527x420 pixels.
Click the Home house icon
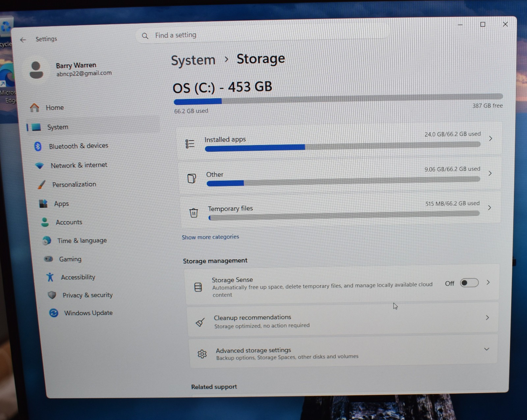point(35,108)
